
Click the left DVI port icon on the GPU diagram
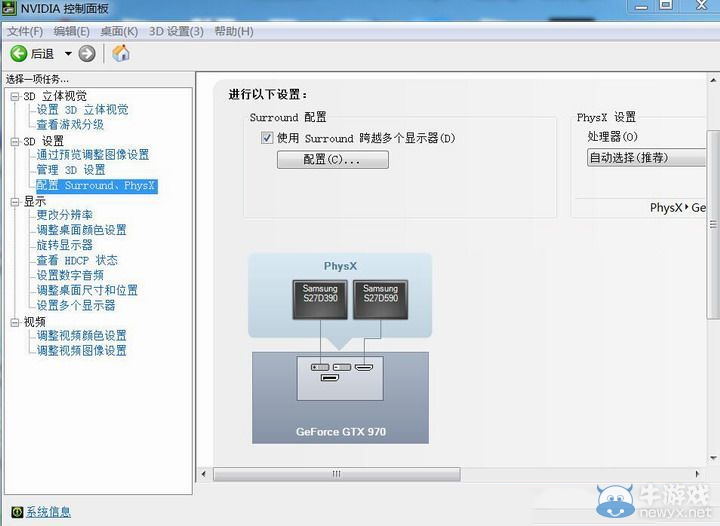click(320, 367)
